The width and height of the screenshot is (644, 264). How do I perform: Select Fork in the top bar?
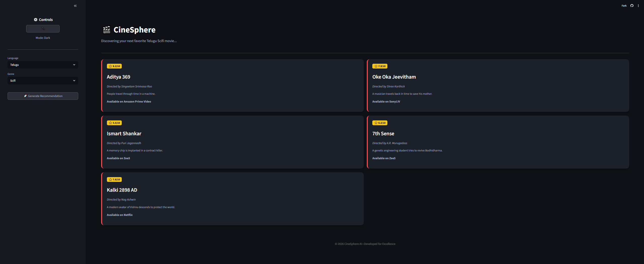pyautogui.click(x=624, y=5)
